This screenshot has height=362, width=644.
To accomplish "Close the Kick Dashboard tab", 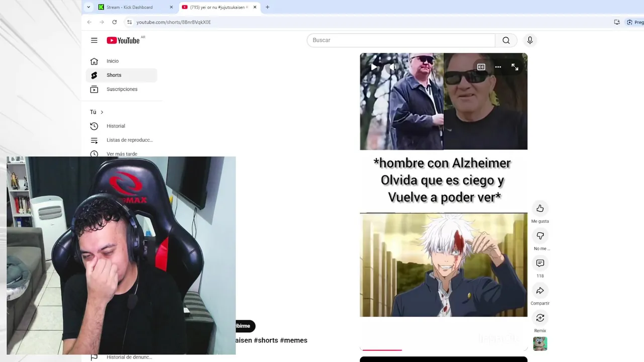I will click(x=171, y=7).
